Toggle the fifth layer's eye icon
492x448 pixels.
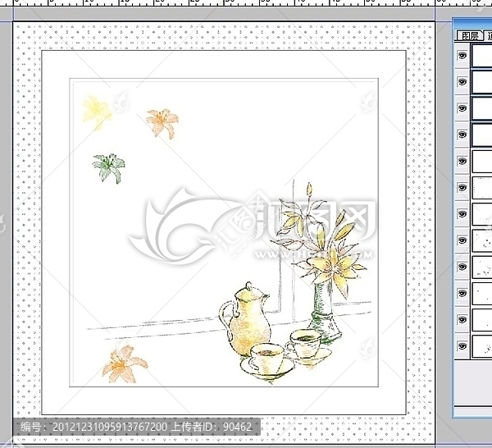(x=462, y=161)
